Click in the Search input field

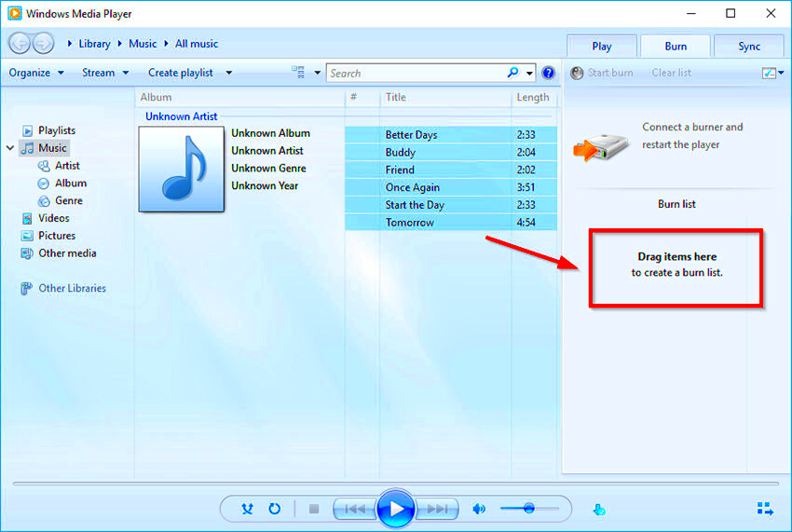[416, 74]
